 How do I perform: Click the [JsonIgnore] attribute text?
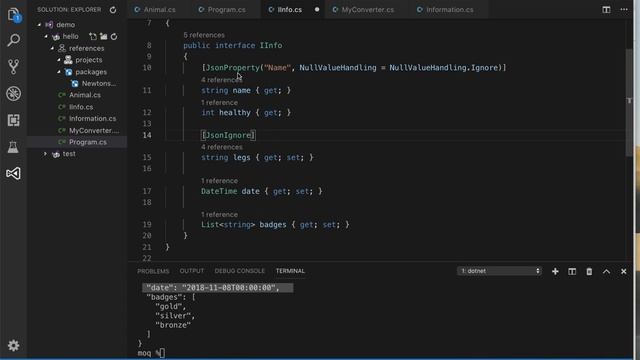(x=228, y=135)
